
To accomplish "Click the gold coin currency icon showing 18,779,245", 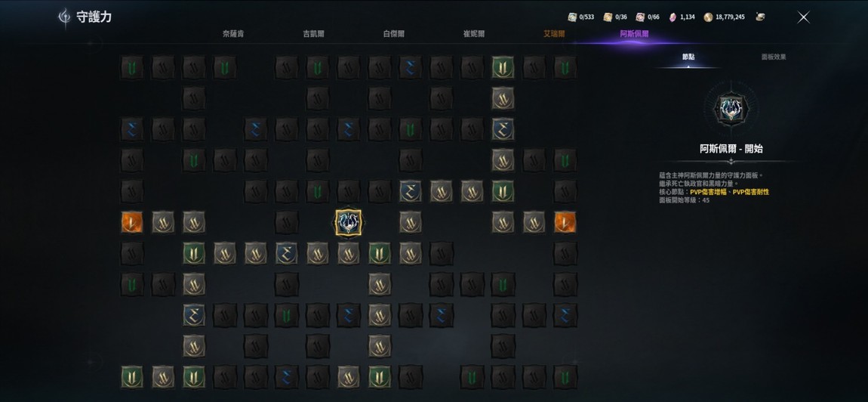I will (x=708, y=17).
